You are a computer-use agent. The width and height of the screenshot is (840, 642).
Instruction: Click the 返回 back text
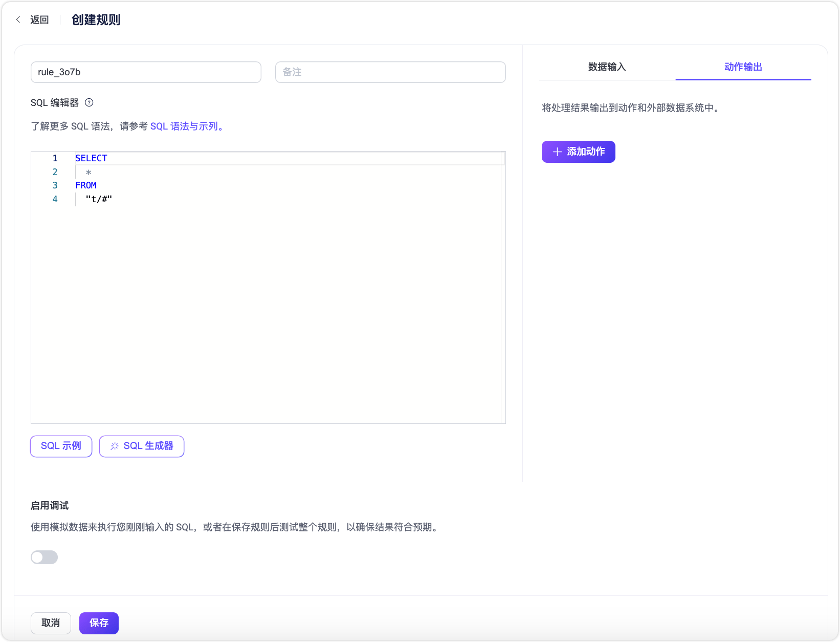(39, 20)
